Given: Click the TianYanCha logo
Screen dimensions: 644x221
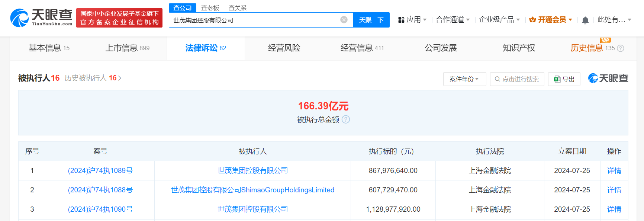Looking at the screenshot, I should point(41,17).
